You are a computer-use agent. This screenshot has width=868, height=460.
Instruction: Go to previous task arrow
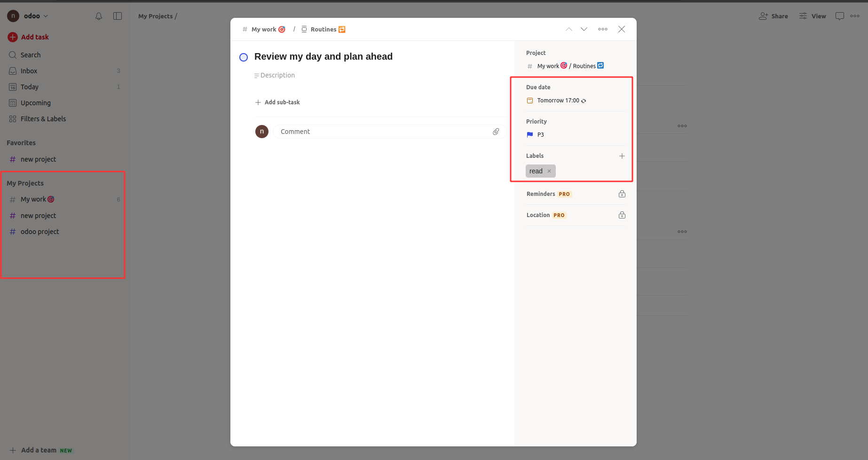click(569, 29)
